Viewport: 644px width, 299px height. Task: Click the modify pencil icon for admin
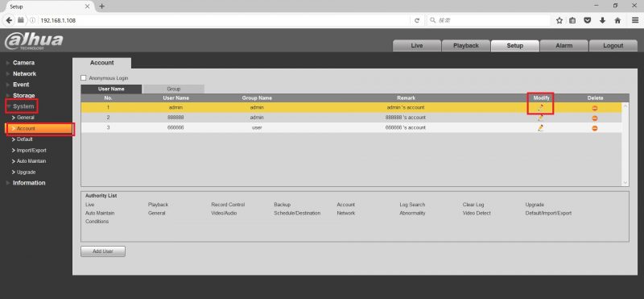click(540, 108)
